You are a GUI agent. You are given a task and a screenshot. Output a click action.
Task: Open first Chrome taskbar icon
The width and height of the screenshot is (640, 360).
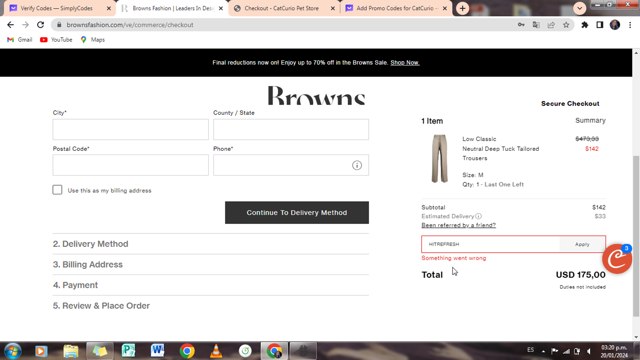[x=187, y=351]
